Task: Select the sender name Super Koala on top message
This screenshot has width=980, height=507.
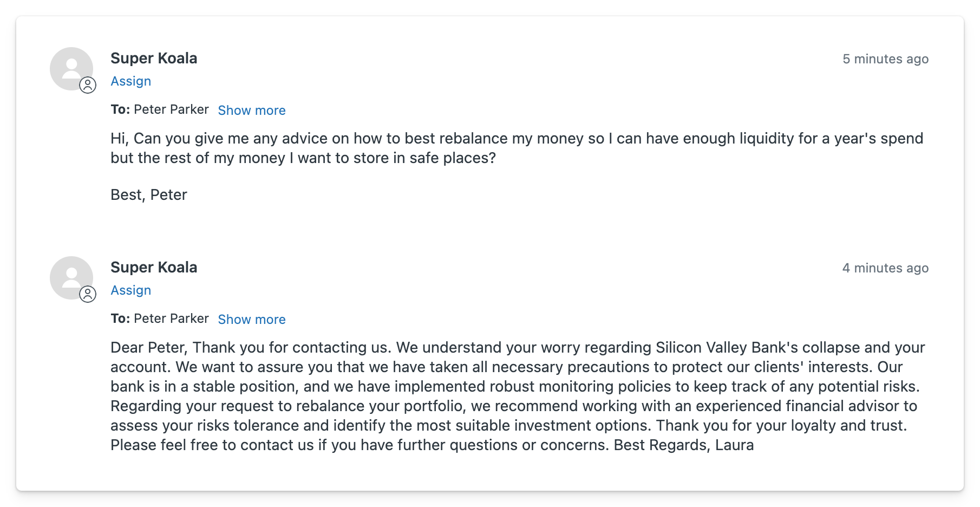Action: pyautogui.click(x=154, y=58)
